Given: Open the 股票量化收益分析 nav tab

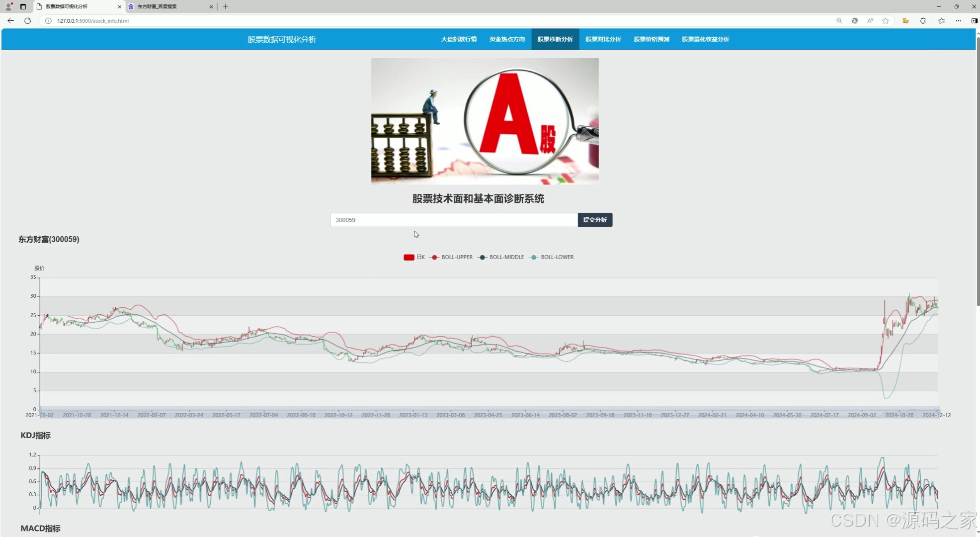Looking at the screenshot, I should [x=705, y=39].
